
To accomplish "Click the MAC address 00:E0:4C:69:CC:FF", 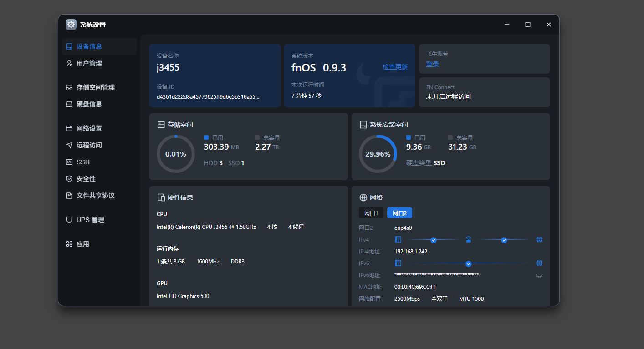I will (415, 287).
